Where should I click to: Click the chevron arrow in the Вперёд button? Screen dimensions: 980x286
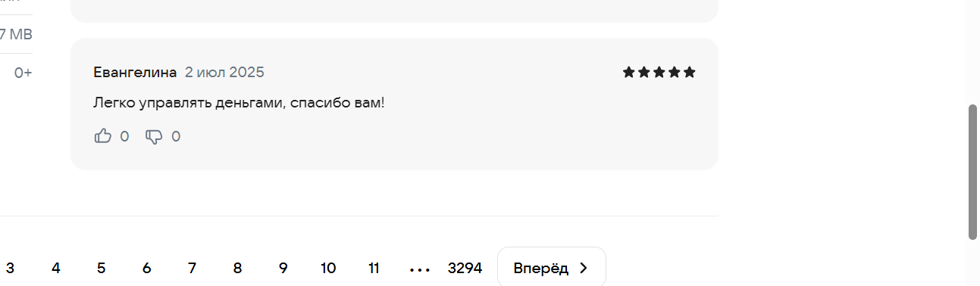(x=583, y=268)
